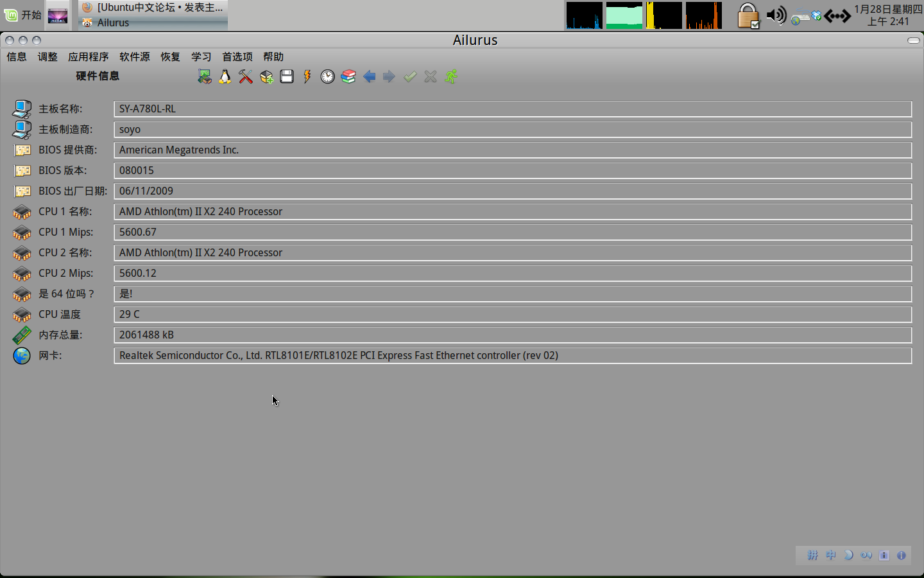This screenshot has width=924, height=578.
Task: Click the CPU 1 名称 processor field
Action: (x=513, y=211)
